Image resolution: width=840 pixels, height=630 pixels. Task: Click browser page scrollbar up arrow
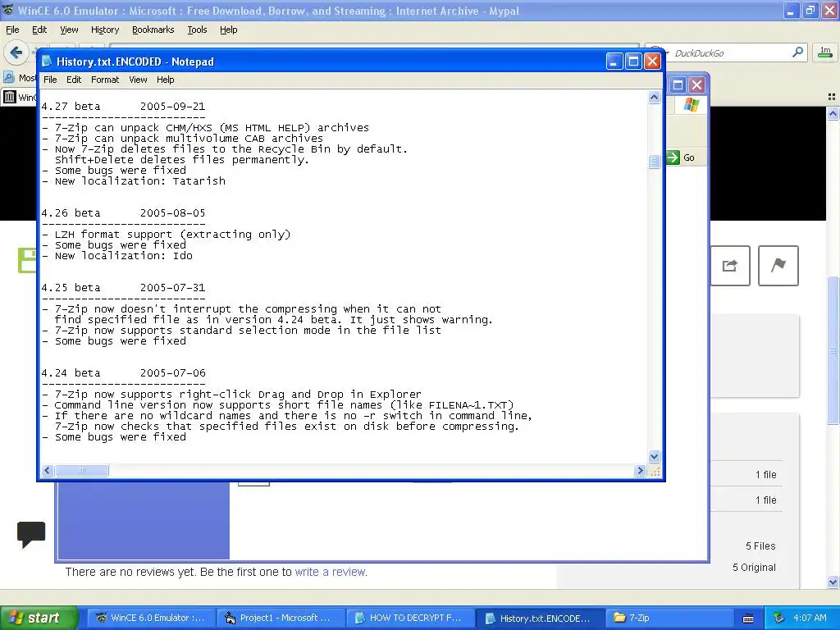tap(833, 113)
